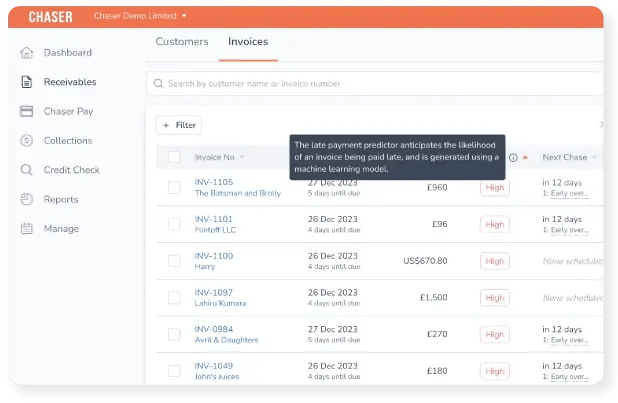
Task: Click the Early over.. schedule for INV-1049
Action: (569, 377)
